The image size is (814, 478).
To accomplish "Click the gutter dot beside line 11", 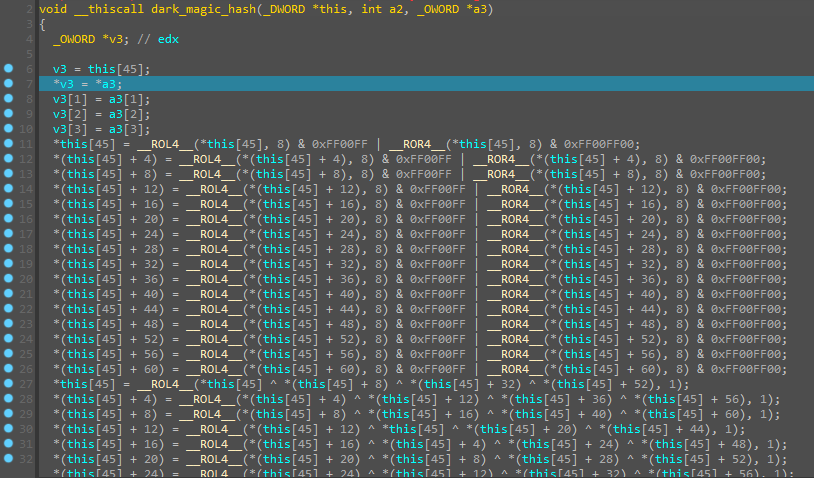I will (8, 143).
